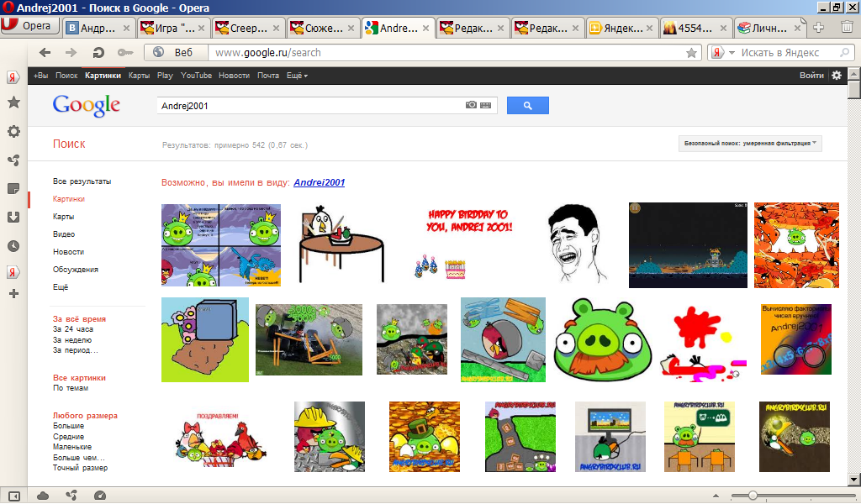Select 'Все результаты' in left menu

(82, 181)
